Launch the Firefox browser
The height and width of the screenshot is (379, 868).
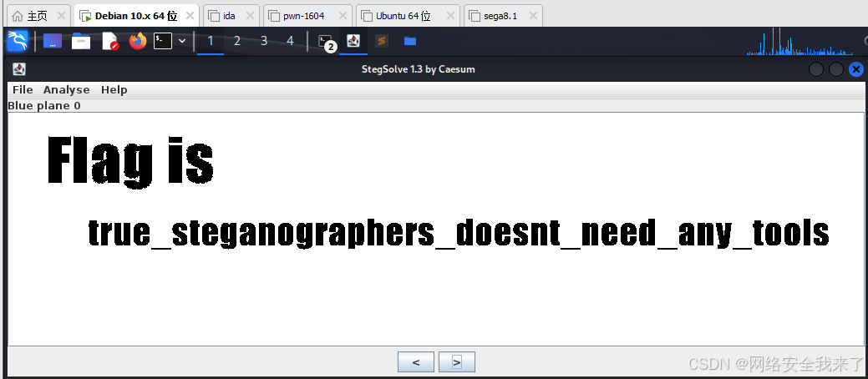138,41
